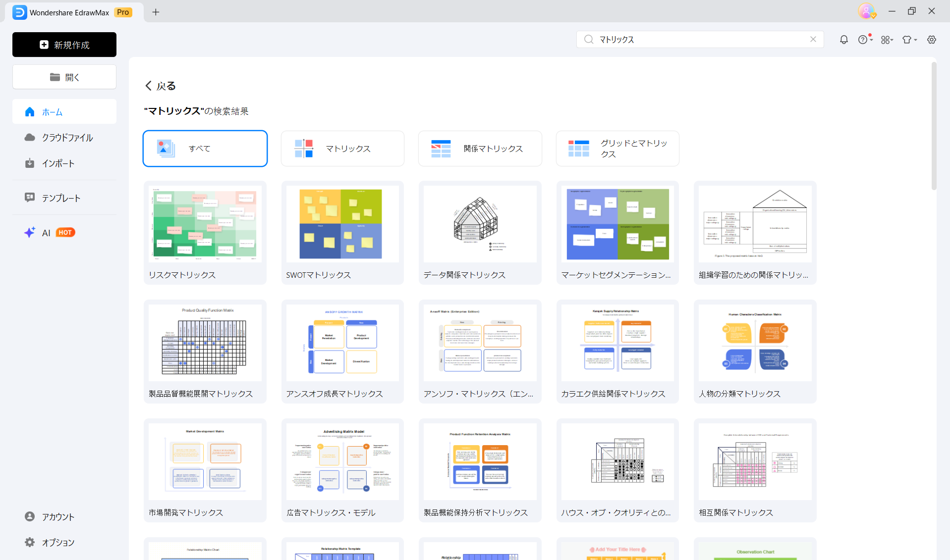Open the ハウス・オブ・クオリティ template thumbnail
The height and width of the screenshot is (560, 950).
[x=617, y=462]
